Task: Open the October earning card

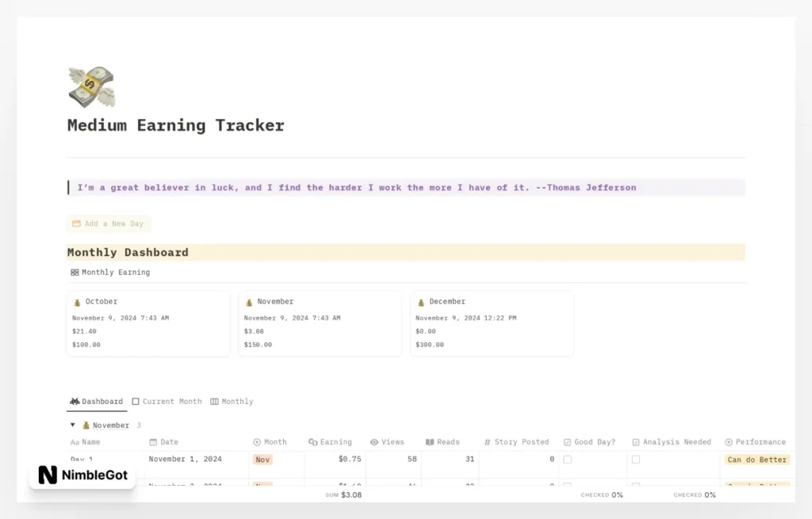Action: pyautogui.click(x=148, y=322)
